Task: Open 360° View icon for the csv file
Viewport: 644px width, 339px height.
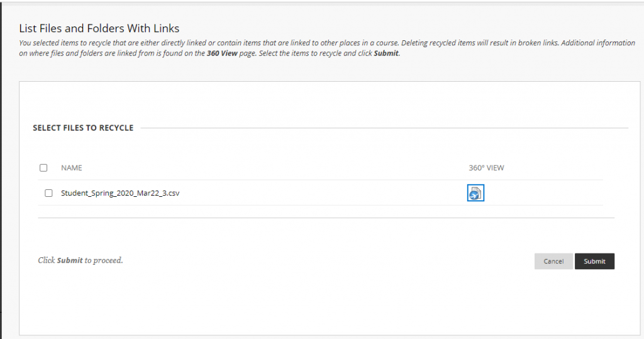Action: coord(475,193)
